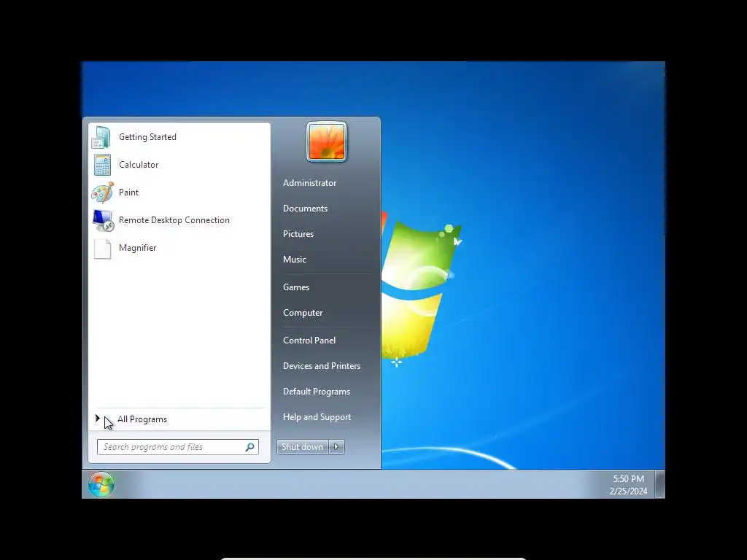Open the Documents library
Image resolution: width=747 pixels, height=560 pixels.
tap(306, 209)
